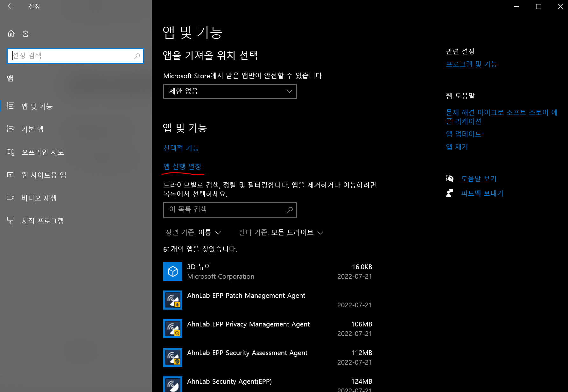Click Microsoft Corporation publisher text
Screen dimensions: 568x392
tap(221, 276)
